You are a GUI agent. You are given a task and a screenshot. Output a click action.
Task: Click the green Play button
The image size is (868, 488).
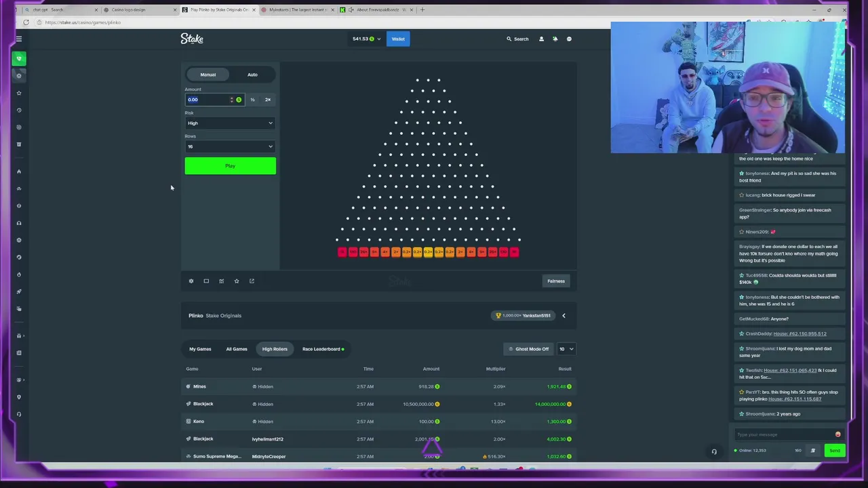(x=230, y=166)
